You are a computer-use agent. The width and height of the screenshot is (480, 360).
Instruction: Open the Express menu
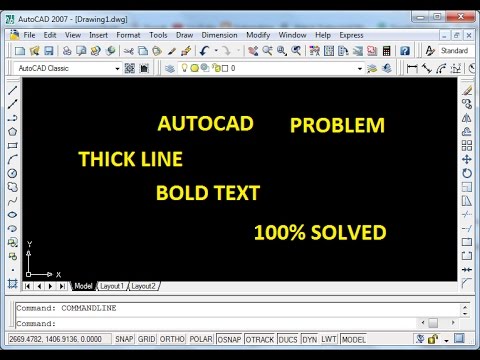pyautogui.click(x=351, y=35)
